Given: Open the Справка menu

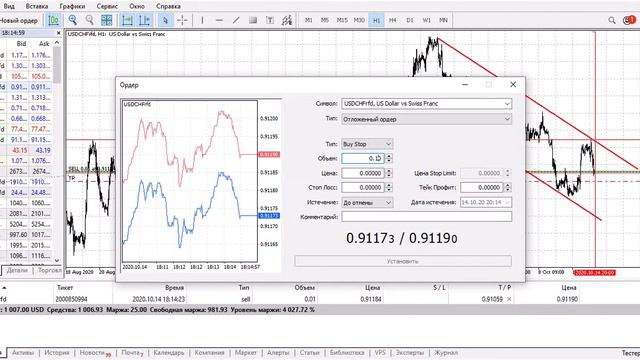Looking at the screenshot, I should [168, 7].
